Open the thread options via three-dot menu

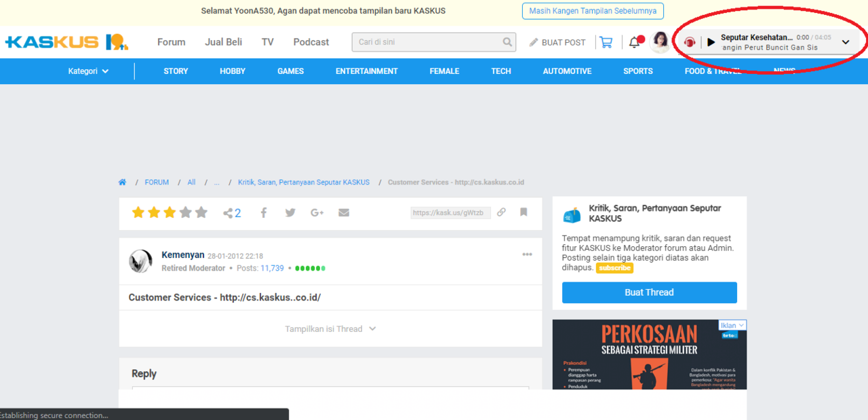(527, 254)
